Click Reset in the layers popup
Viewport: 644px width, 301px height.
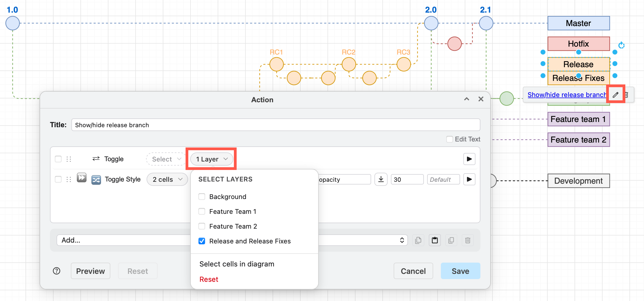209,279
